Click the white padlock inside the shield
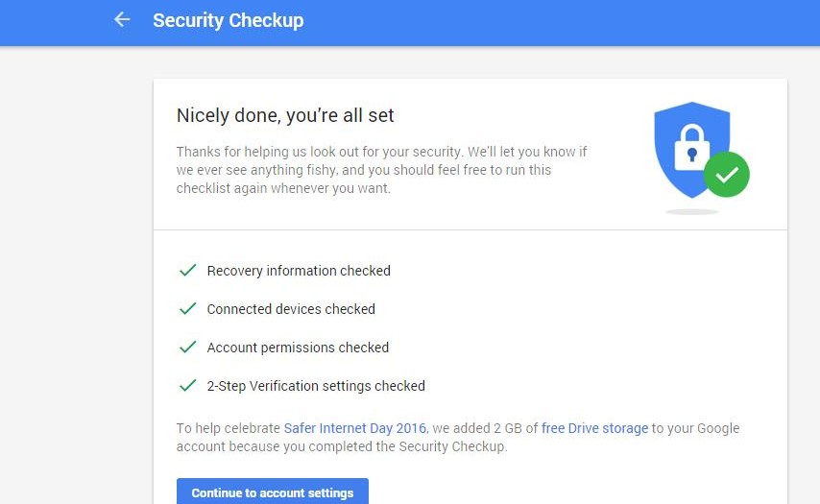Screen dimensions: 820x504 [x=692, y=148]
